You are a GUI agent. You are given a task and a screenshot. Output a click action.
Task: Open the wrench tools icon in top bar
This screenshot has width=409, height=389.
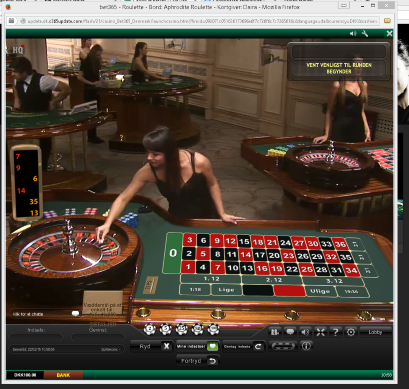(x=365, y=33)
